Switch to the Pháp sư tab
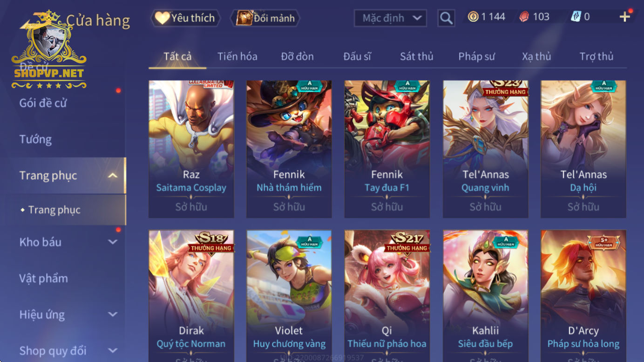This screenshot has width=644, height=362. pos(476,56)
